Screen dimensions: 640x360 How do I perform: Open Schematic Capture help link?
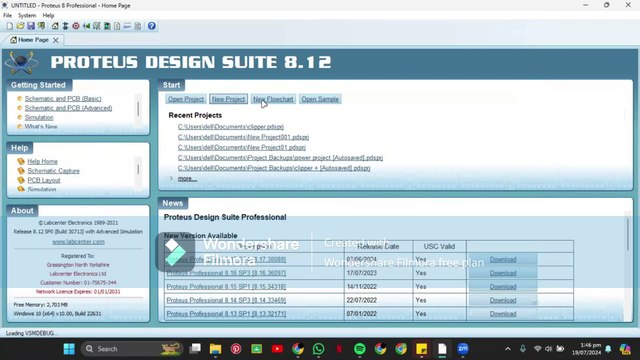pyautogui.click(x=53, y=171)
